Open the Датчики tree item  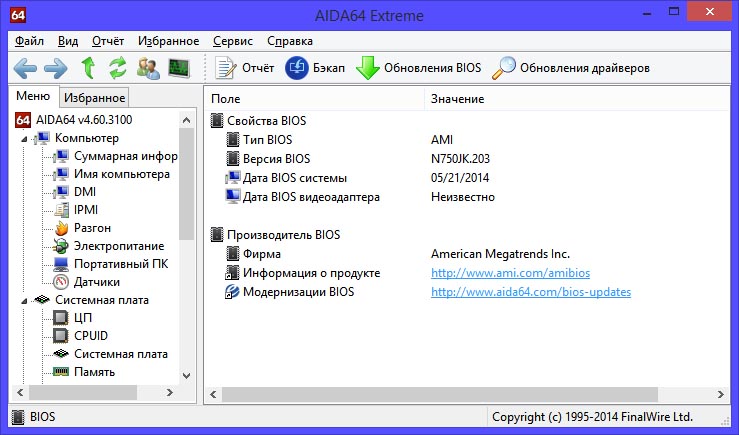coord(87,282)
